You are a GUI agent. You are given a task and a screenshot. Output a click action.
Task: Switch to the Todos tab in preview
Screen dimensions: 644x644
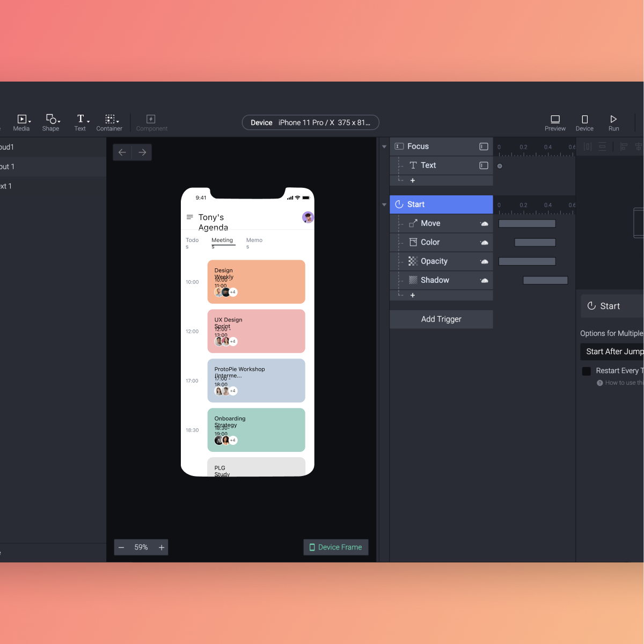(192, 243)
